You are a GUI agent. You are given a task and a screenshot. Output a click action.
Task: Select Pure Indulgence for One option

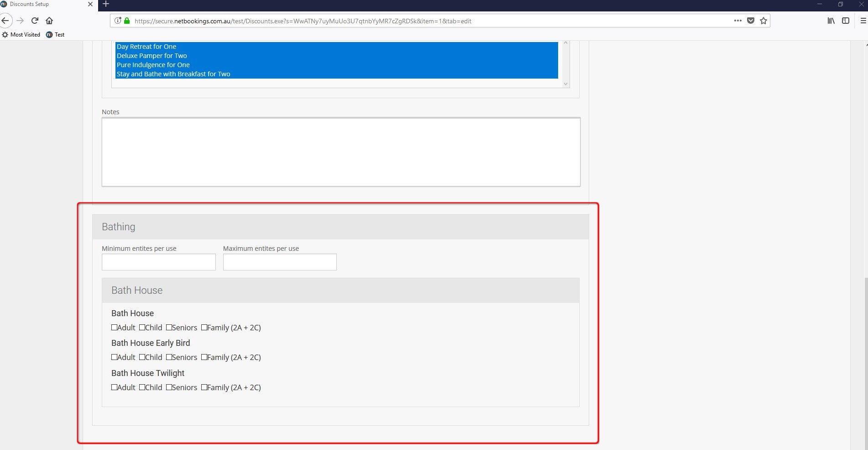[x=336, y=65]
